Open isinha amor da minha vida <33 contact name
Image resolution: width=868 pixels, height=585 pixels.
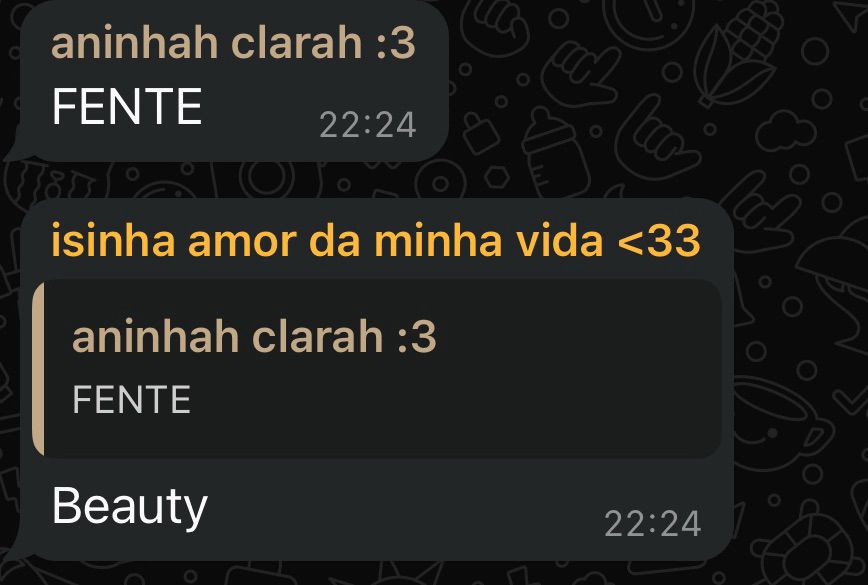[376, 241]
